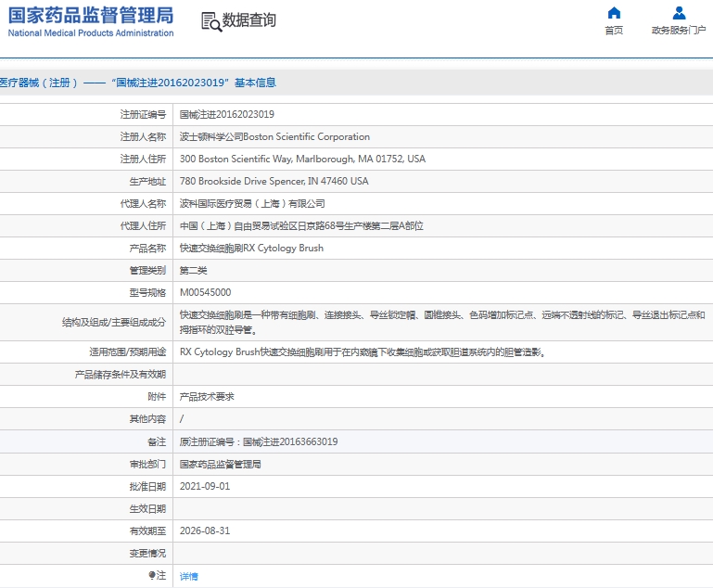This screenshot has width=713, height=588.
Task: Click the Boston Scientific Corporation registrant name
Action: (x=274, y=136)
